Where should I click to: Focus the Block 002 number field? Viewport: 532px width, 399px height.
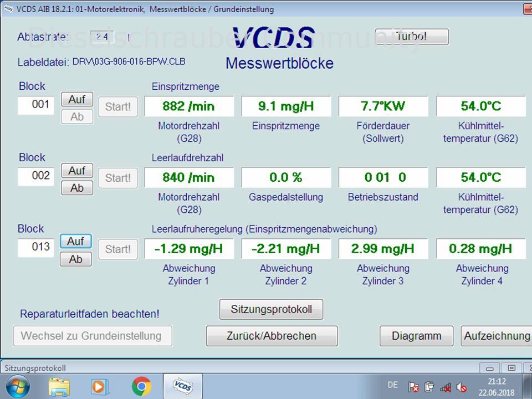[x=36, y=176]
